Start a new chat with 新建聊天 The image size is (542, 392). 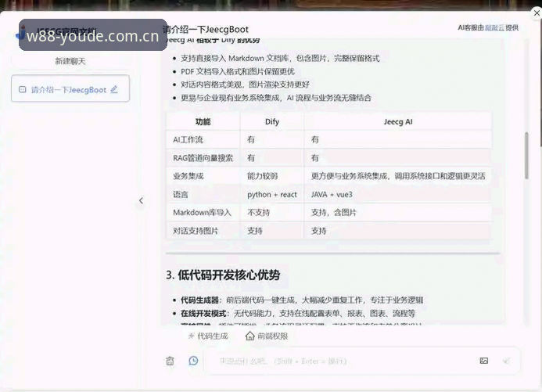(70, 61)
